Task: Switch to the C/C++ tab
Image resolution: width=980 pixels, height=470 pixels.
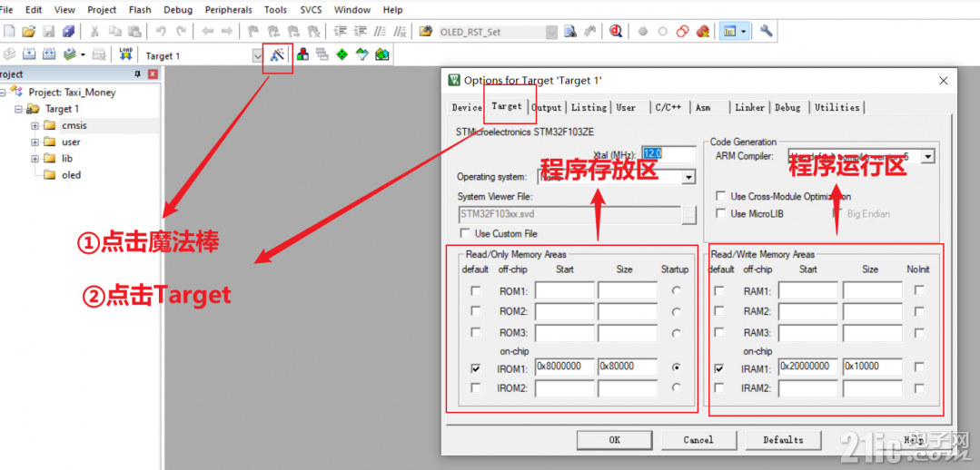Action: (668, 107)
